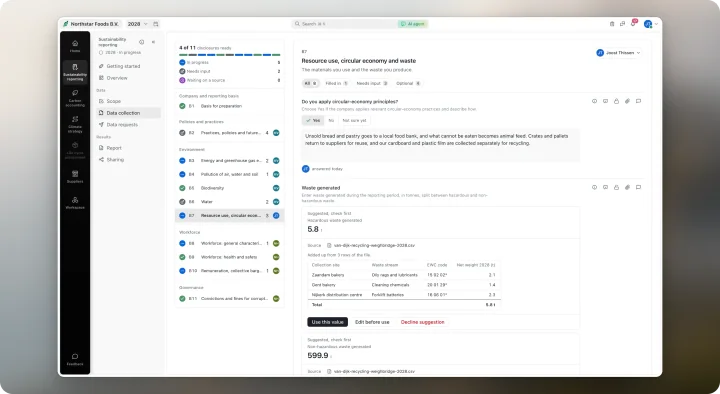Open Data requests in navigation
This screenshot has height=394, width=720.
pyautogui.click(x=128, y=125)
